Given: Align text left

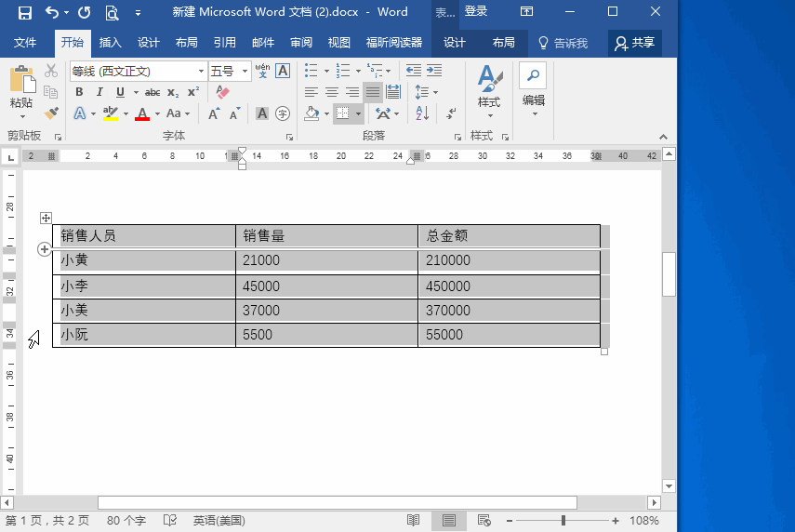Looking at the screenshot, I should [x=311, y=92].
